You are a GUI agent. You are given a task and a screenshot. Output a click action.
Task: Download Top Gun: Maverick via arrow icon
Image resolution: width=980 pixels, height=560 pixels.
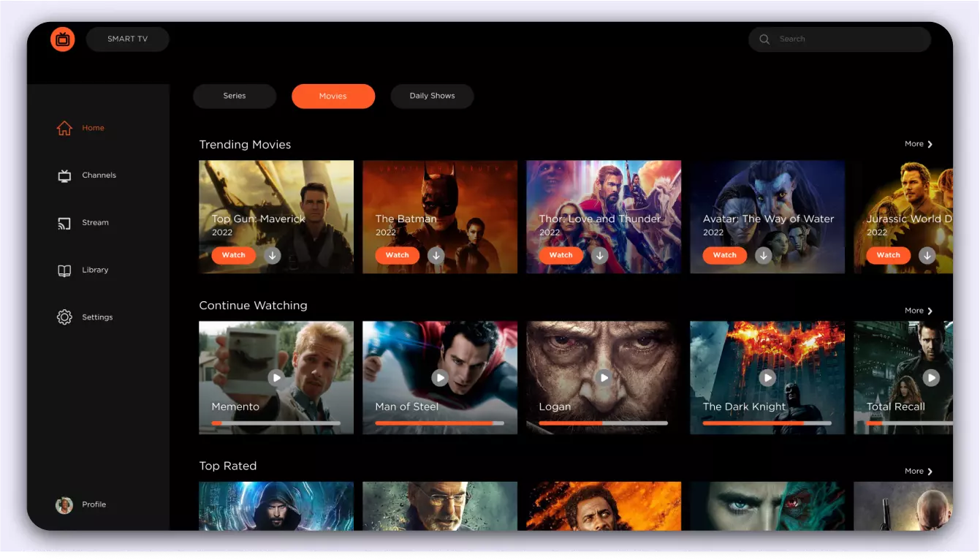click(x=273, y=255)
